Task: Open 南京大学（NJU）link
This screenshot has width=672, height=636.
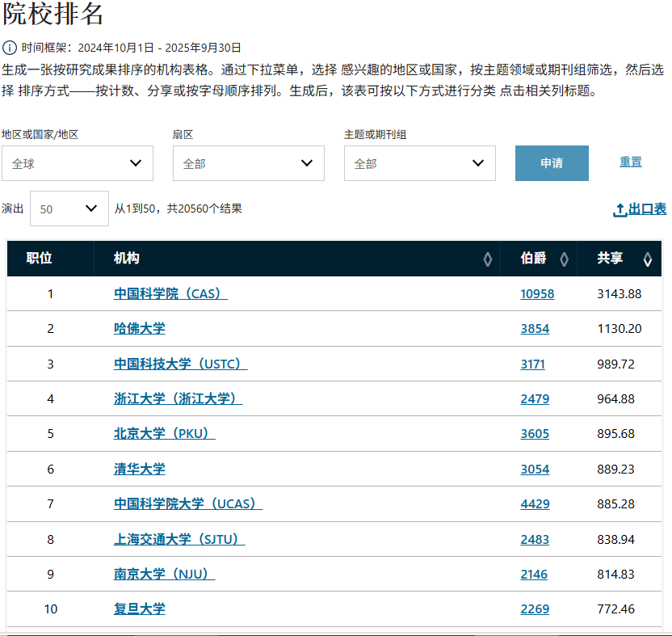Action: [165, 574]
